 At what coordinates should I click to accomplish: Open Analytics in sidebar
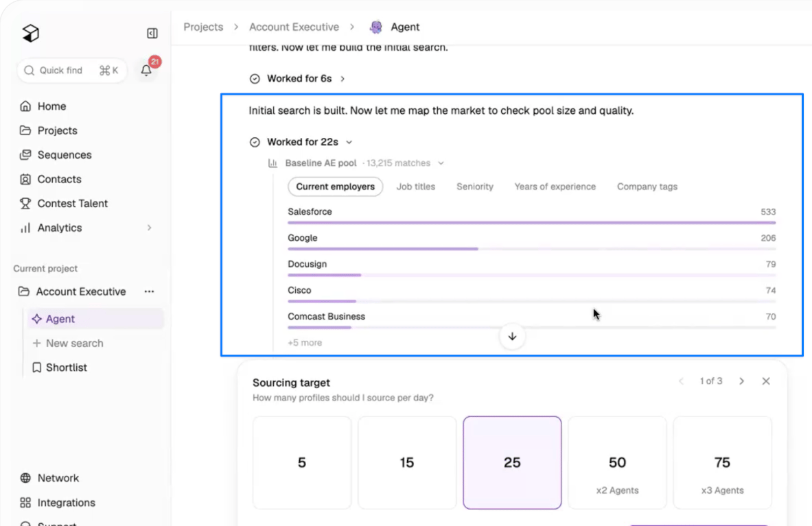pyautogui.click(x=60, y=228)
